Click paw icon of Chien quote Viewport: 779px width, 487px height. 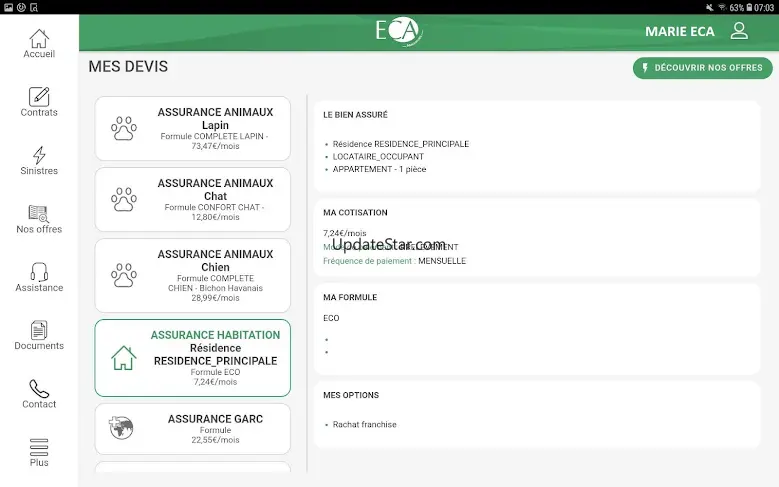point(124,276)
